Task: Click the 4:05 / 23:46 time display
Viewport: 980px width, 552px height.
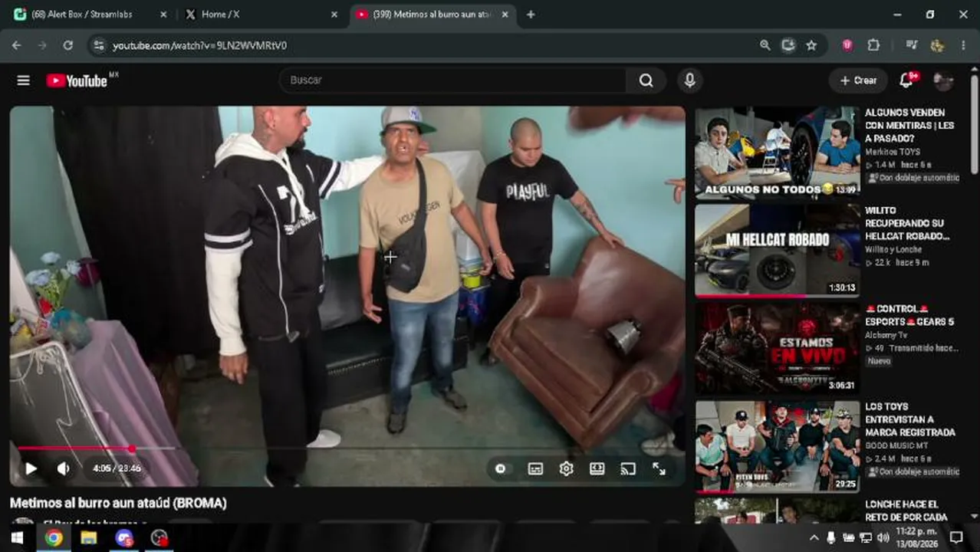Action: 117,468
